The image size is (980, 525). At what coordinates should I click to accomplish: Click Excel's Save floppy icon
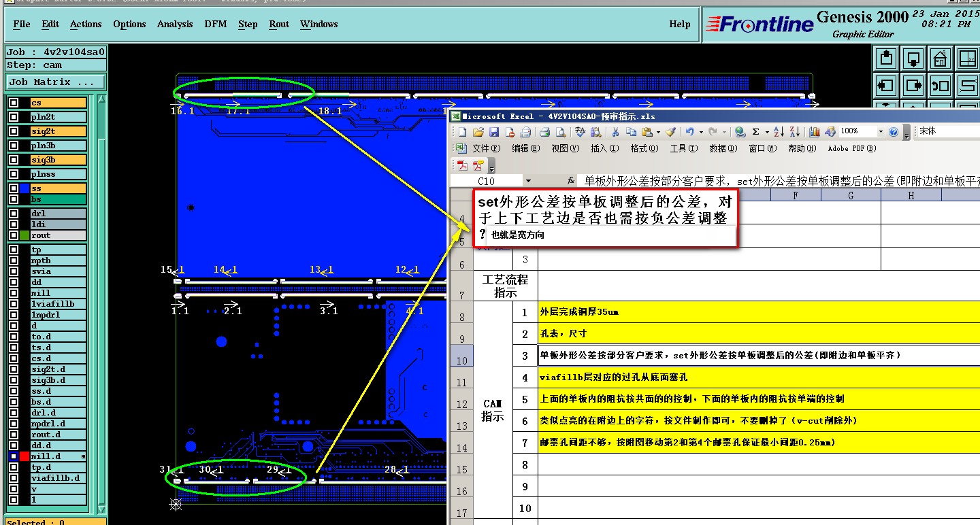click(x=494, y=132)
